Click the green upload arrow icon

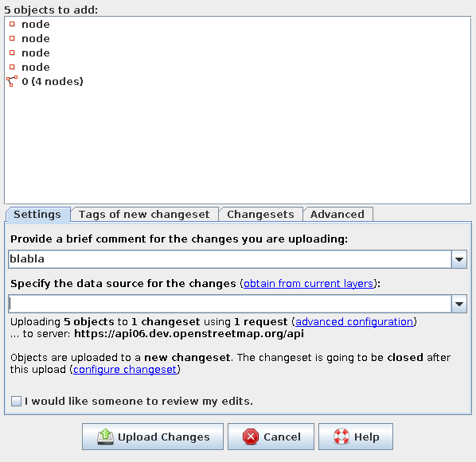105,437
